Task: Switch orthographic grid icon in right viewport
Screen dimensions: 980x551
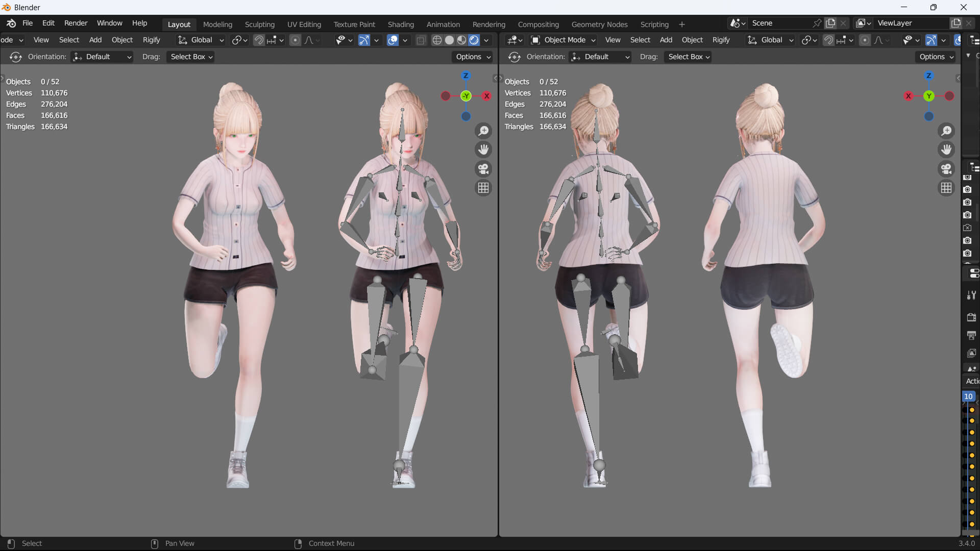Action: [x=946, y=188]
